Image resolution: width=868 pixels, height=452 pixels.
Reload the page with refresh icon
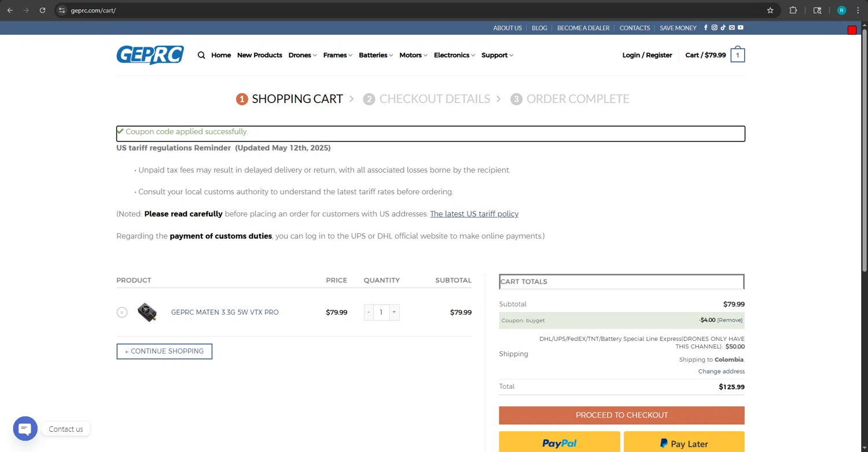point(42,10)
